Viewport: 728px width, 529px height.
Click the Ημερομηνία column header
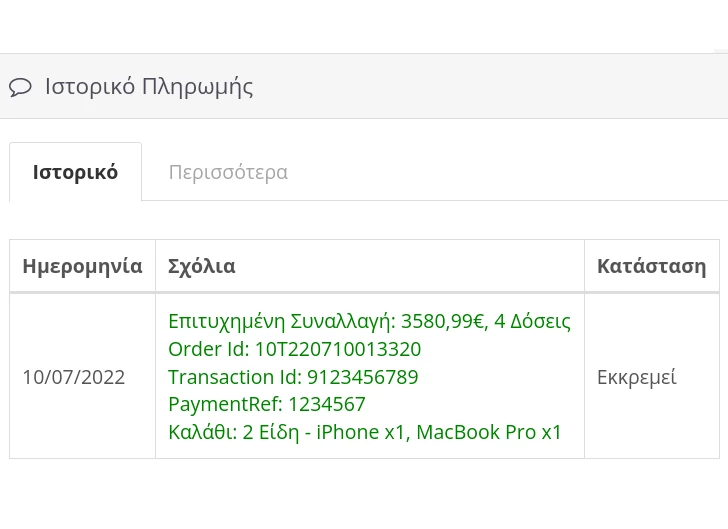tap(82, 266)
